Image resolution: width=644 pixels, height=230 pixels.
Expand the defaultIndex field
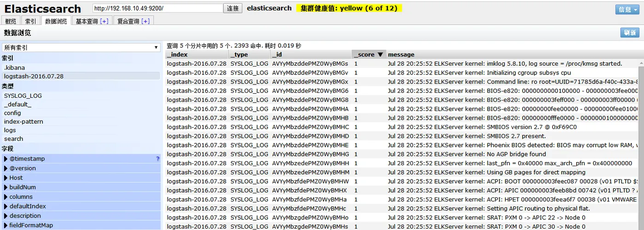click(x=6, y=207)
